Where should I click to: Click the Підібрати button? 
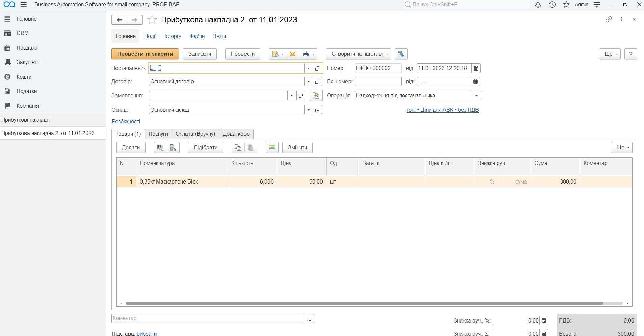coord(206,147)
